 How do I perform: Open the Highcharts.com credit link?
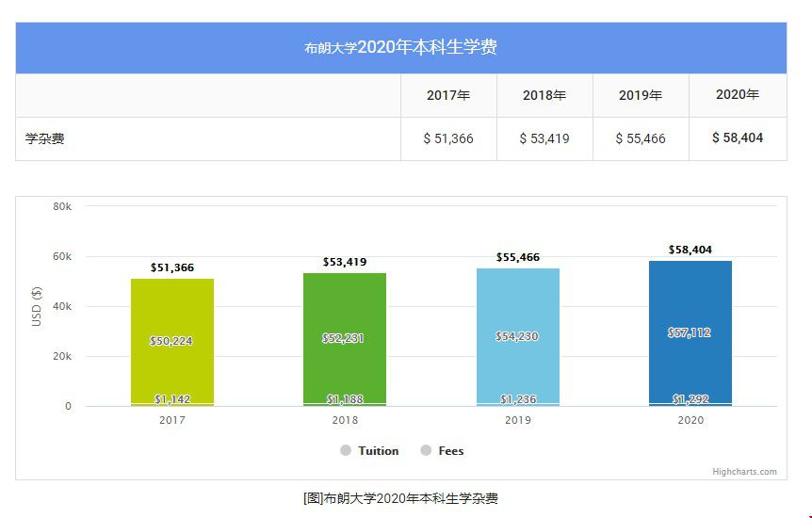tap(744, 471)
